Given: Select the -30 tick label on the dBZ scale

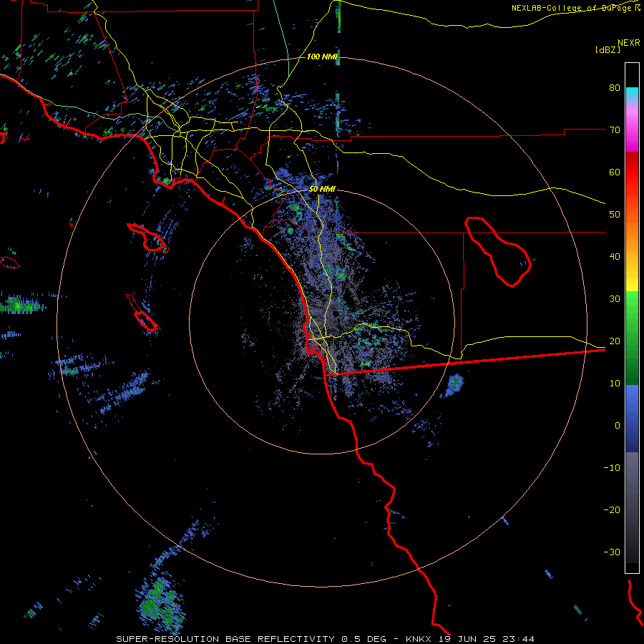Looking at the screenshot, I should [612, 552].
